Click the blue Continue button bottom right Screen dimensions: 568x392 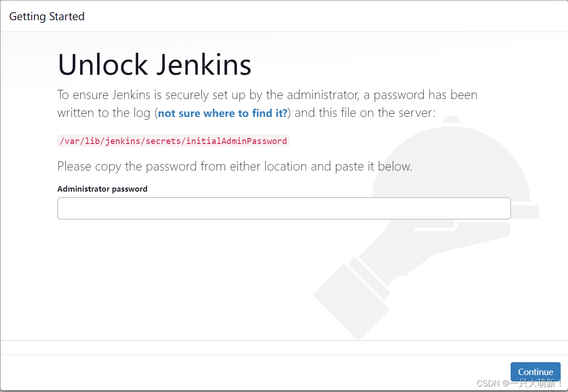click(535, 372)
